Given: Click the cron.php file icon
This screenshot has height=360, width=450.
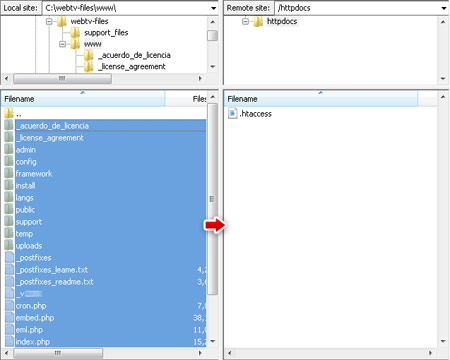Looking at the screenshot, I should coord(9,305).
